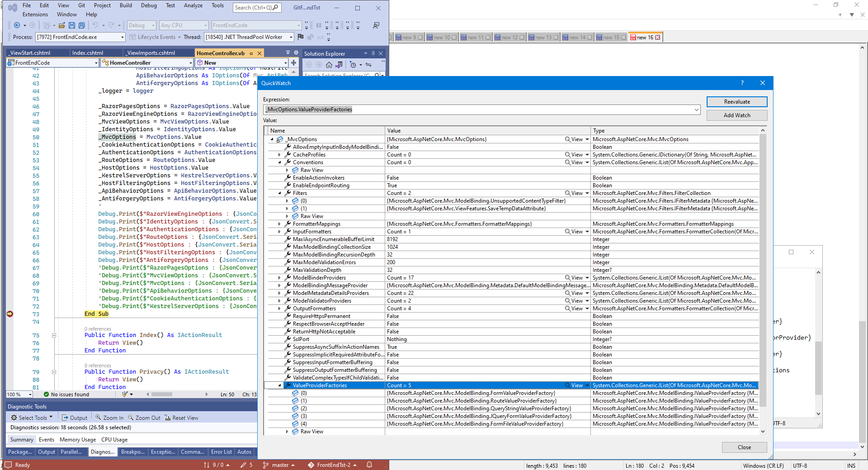
Task: Open the editor tab list overflow arrow
Action: [x=288, y=53]
